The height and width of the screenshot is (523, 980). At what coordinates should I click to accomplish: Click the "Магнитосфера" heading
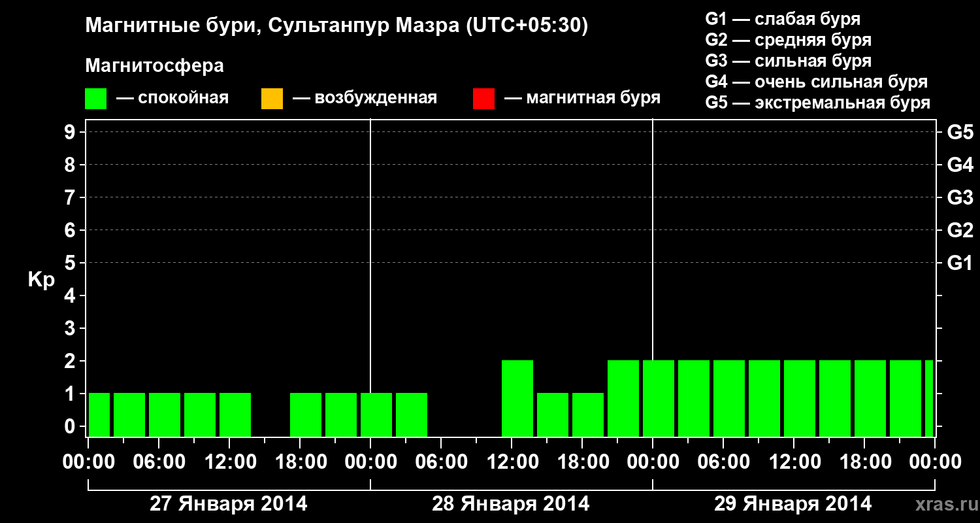pos(155,66)
